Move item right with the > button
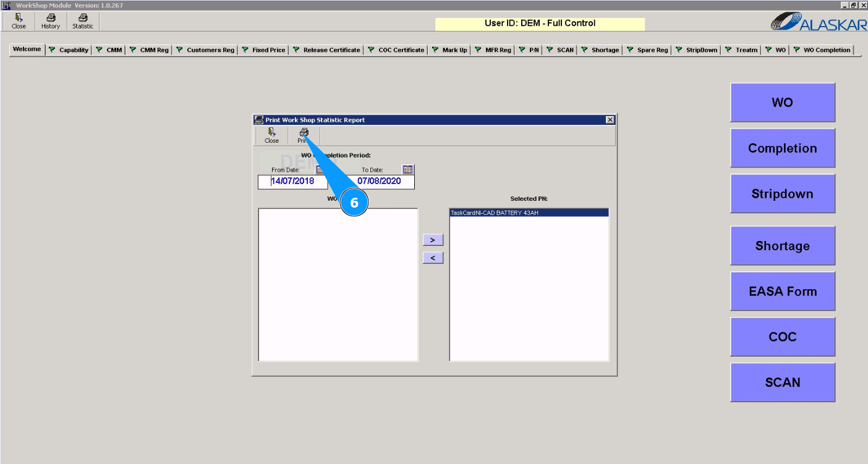Screen dimensions: 868x464 (433, 240)
